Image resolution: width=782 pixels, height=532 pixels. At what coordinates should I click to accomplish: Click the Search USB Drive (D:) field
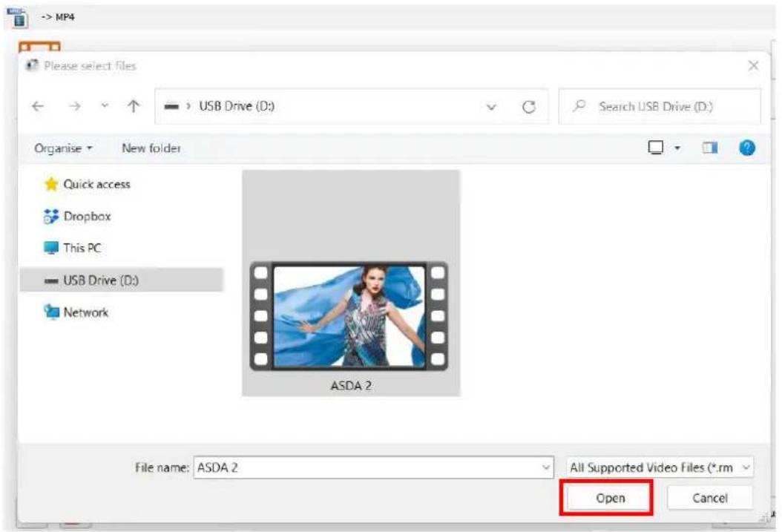coord(660,106)
